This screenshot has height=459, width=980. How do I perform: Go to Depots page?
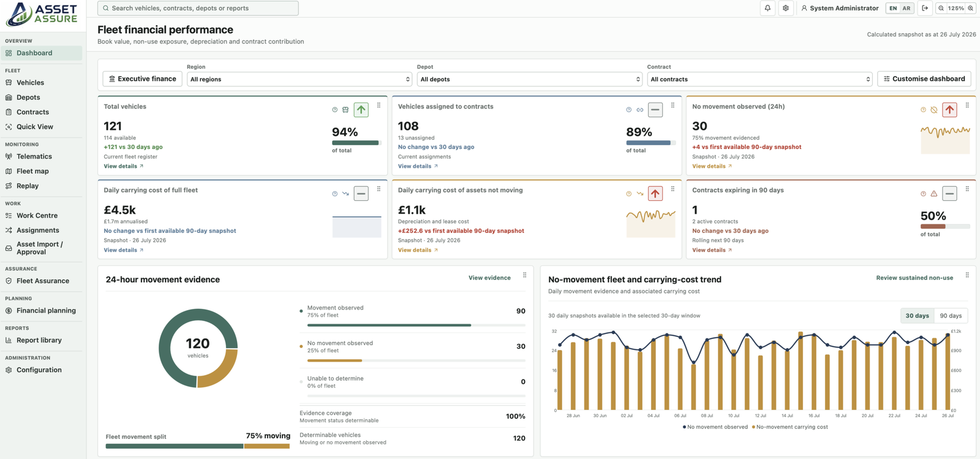[42, 97]
